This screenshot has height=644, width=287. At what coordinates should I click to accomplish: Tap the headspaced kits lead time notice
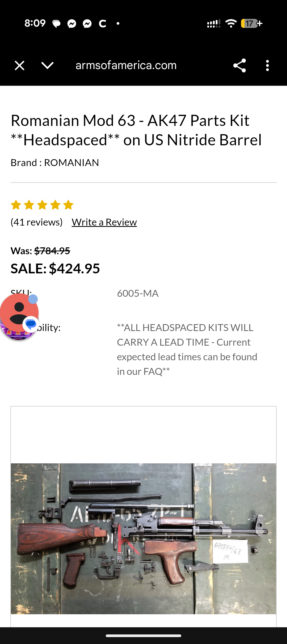tap(187, 349)
